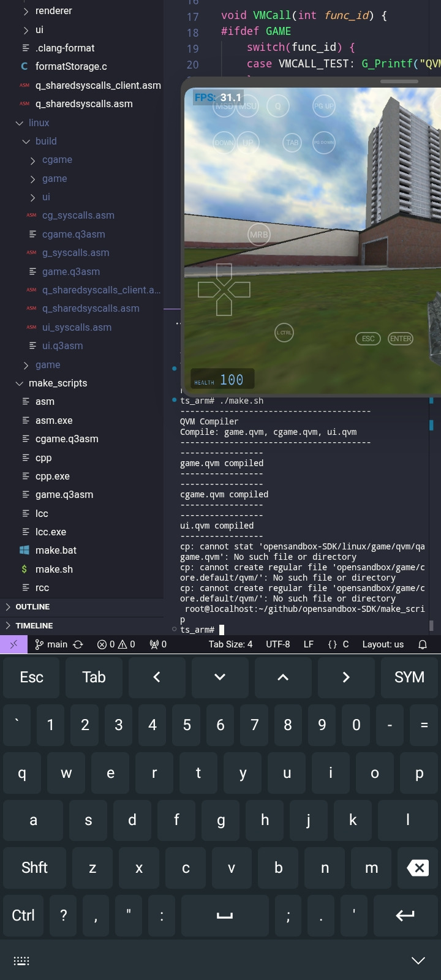Open forwarded ports indicator showing 0

158,644
